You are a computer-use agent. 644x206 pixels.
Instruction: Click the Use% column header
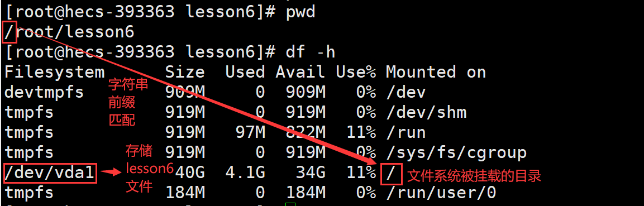(x=355, y=72)
